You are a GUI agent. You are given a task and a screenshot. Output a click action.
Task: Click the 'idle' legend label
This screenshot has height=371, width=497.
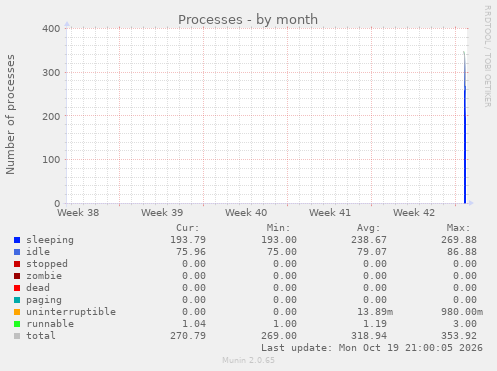coord(38,252)
